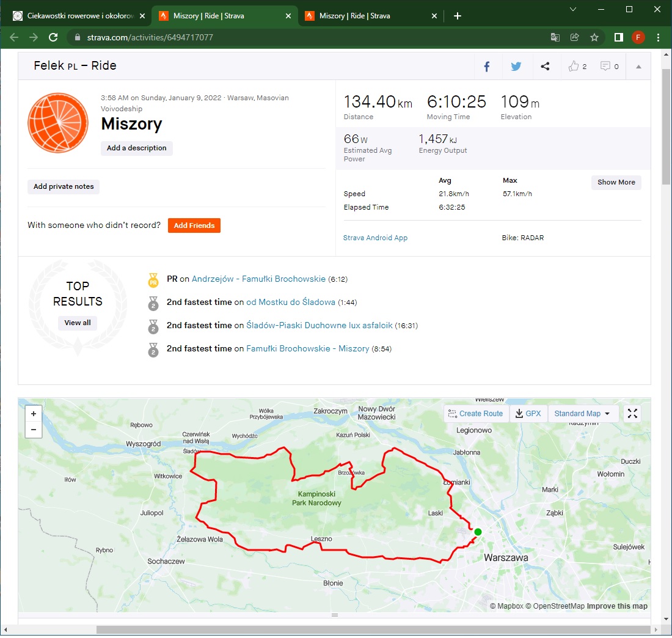Download the GPX file
The width and height of the screenshot is (672, 638).
point(528,413)
